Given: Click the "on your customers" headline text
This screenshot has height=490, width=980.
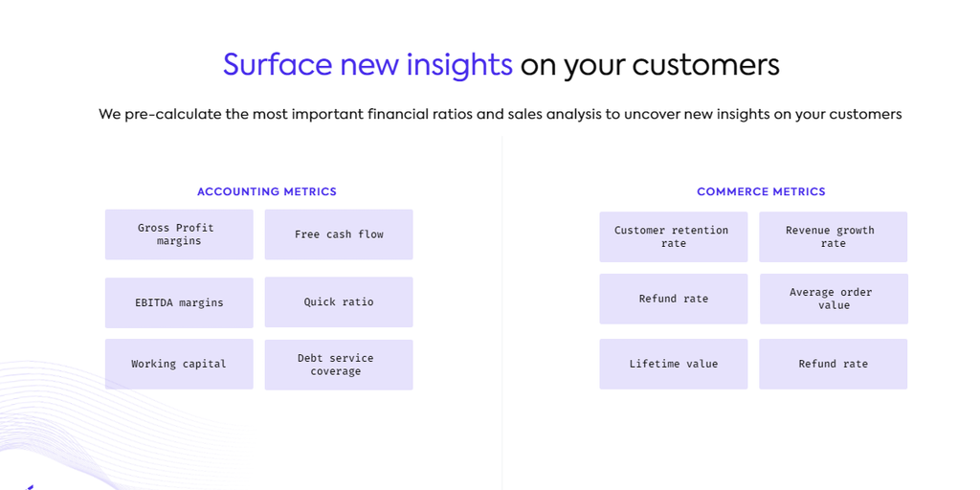Looking at the screenshot, I should point(650,65).
